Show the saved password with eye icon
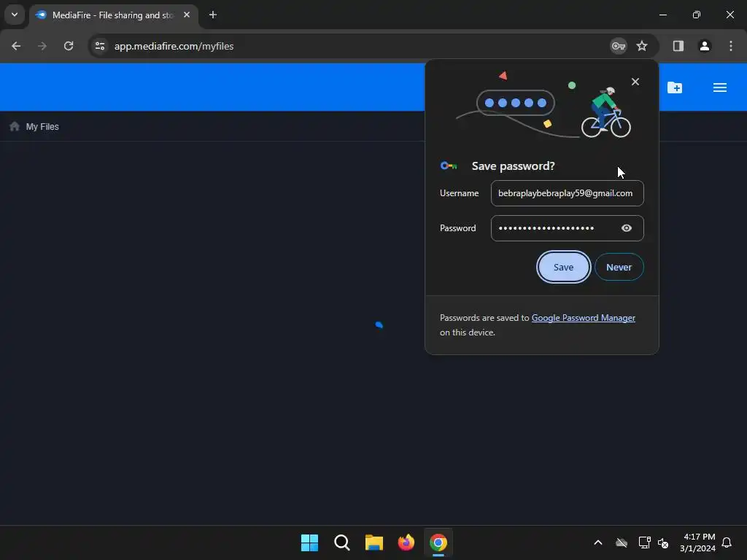 [627, 228]
